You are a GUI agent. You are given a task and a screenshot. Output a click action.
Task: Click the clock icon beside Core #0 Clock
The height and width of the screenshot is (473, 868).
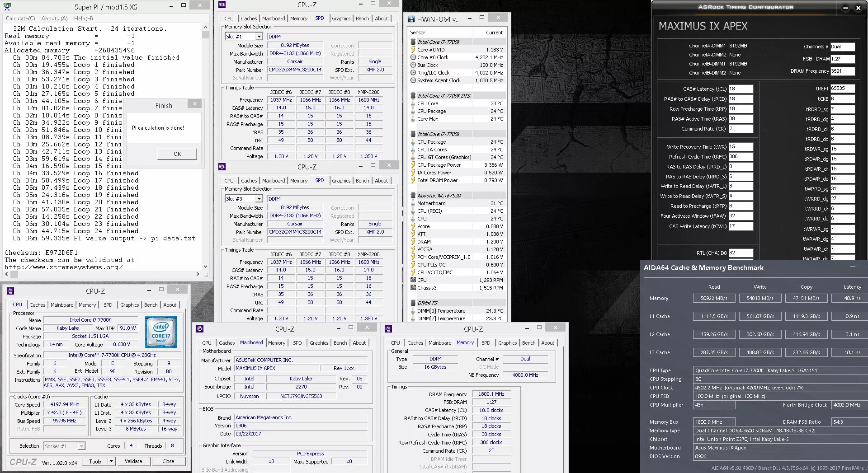(413, 57)
